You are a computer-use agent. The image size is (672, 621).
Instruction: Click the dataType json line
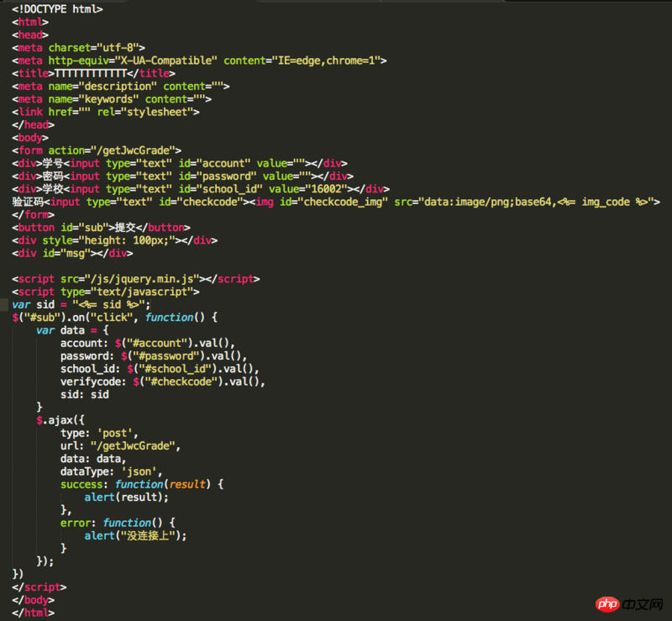click(111, 471)
